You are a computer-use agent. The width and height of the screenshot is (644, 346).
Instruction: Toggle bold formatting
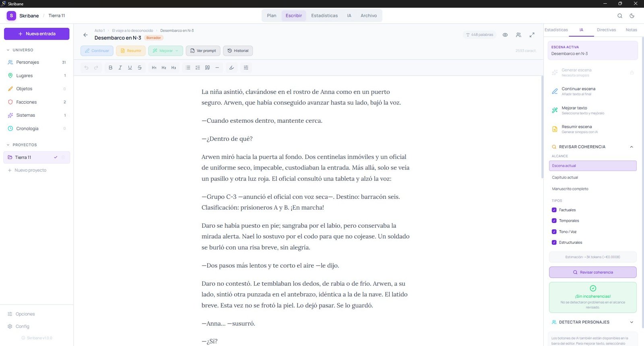(x=110, y=68)
